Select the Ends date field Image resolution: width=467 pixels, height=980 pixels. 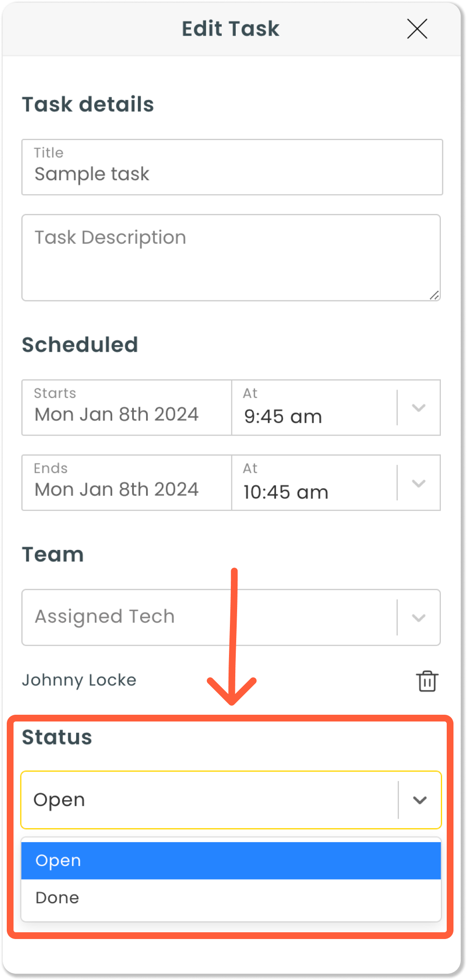[x=116, y=489]
